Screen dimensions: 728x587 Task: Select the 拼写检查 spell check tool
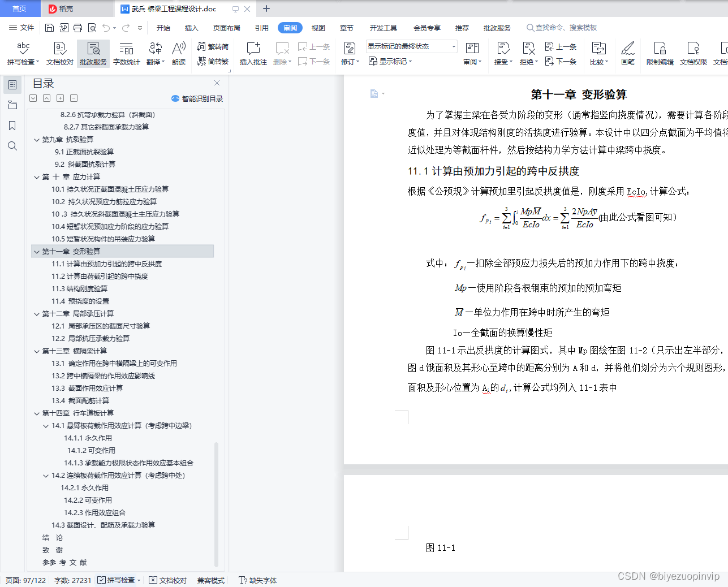tap(21, 54)
